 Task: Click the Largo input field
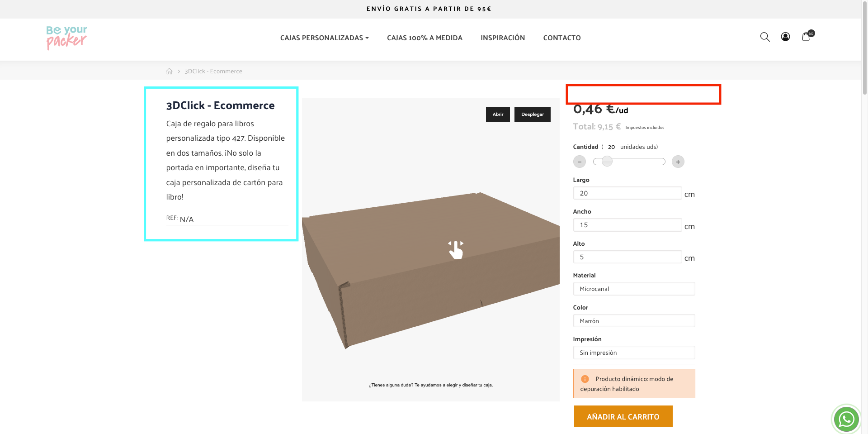pyautogui.click(x=627, y=193)
